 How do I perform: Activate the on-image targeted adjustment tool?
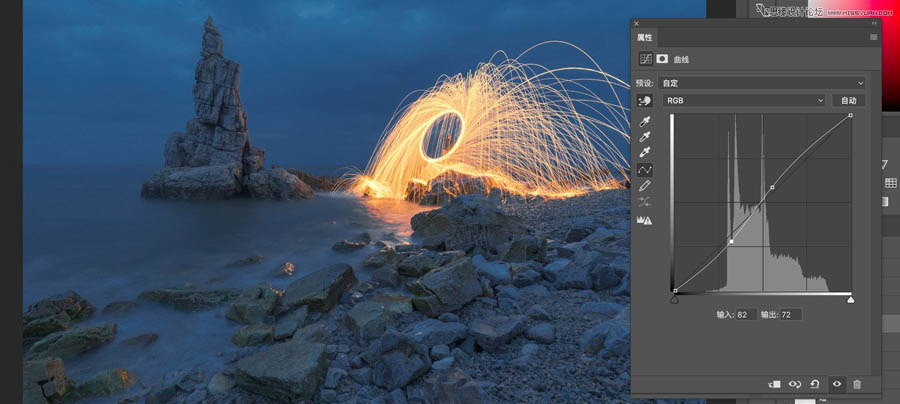[645, 100]
